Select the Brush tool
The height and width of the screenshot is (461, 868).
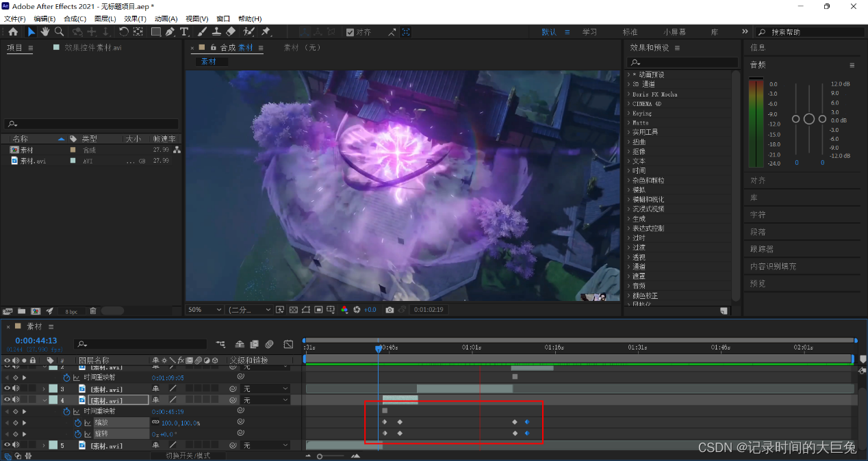[203, 31]
